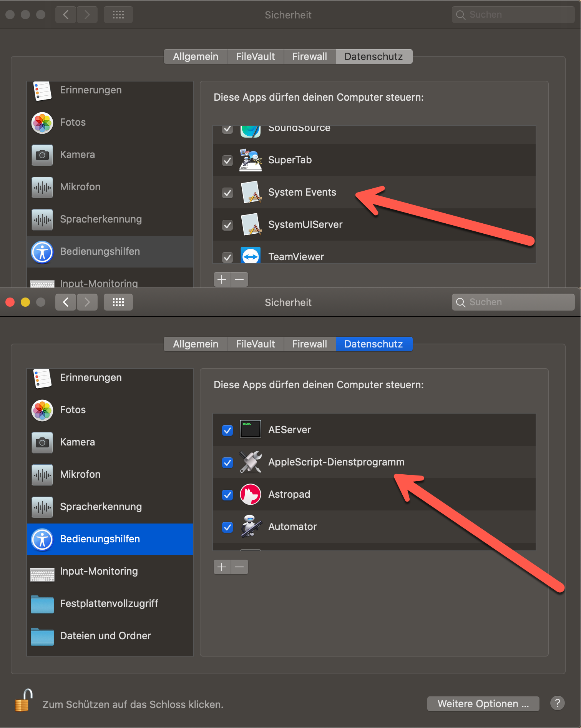
Task: Show all preferences grid in back window
Action: (x=118, y=15)
